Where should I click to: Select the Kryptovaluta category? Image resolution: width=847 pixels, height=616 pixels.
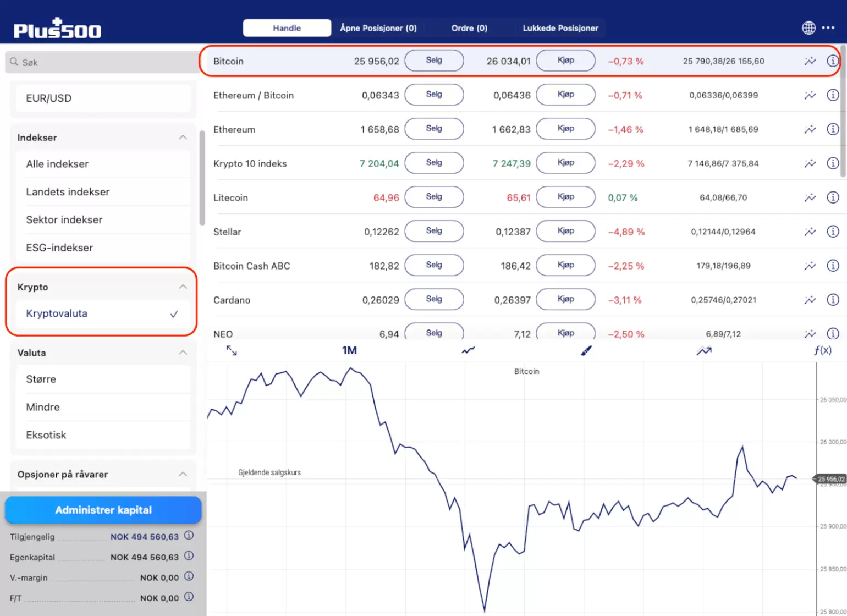coord(103,313)
